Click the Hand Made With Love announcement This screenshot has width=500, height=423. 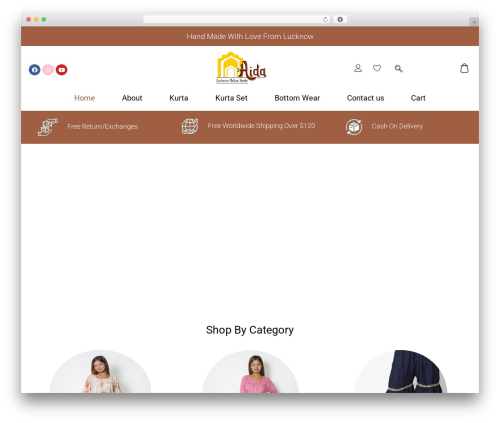click(250, 36)
